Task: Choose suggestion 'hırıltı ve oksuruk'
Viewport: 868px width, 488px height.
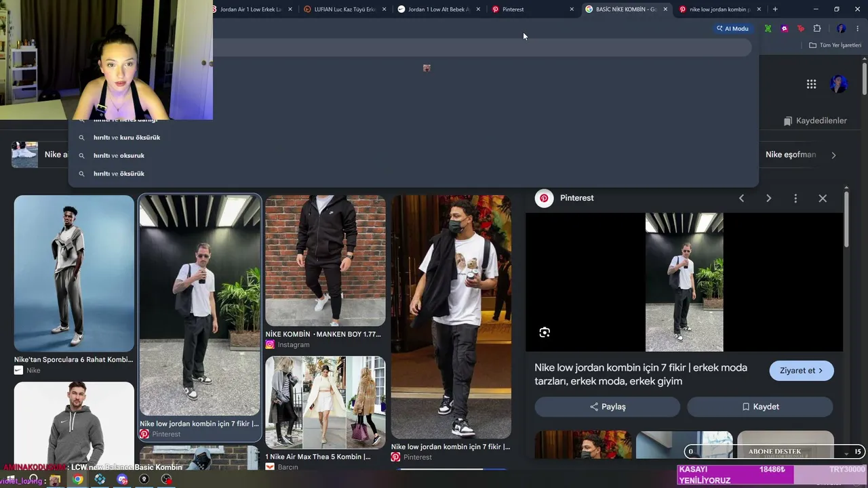Action: [x=414, y=155]
